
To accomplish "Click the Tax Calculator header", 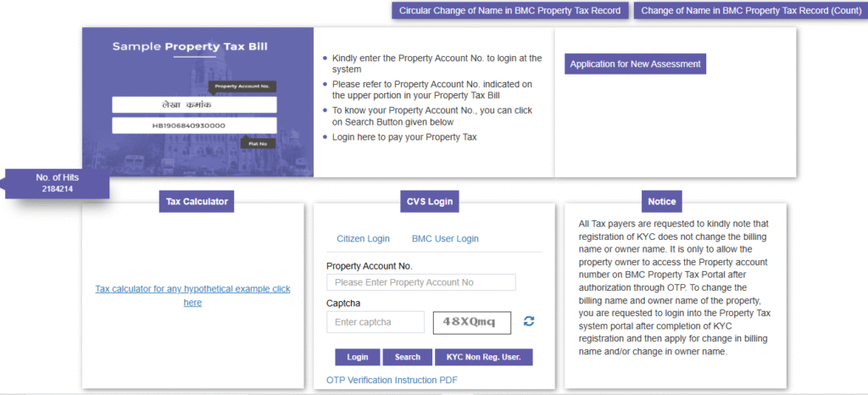I will [197, 202].
